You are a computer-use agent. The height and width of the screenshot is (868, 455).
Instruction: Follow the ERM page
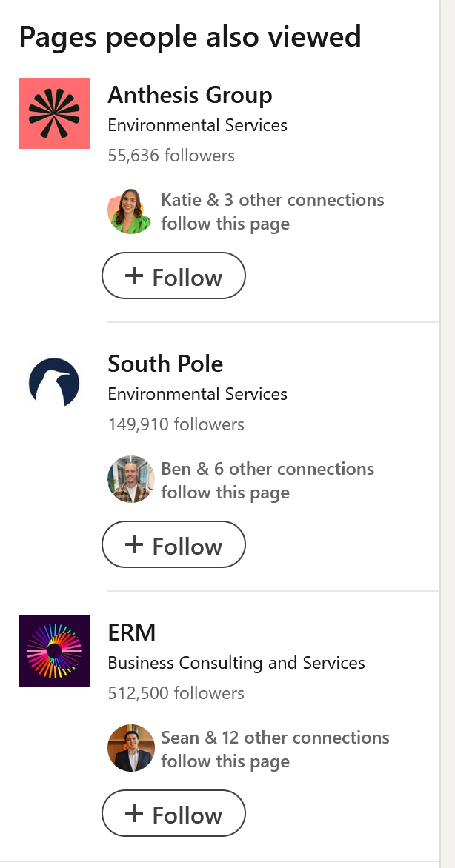tap(173, 814)
